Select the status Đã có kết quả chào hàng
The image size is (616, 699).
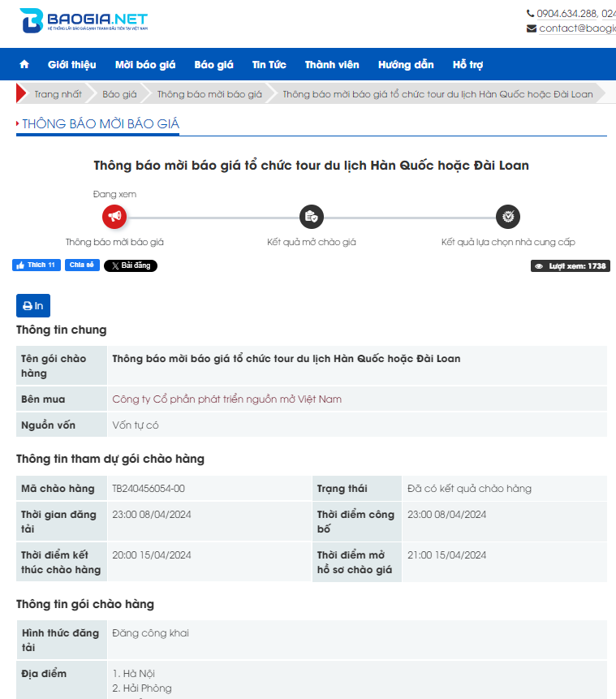469,489
